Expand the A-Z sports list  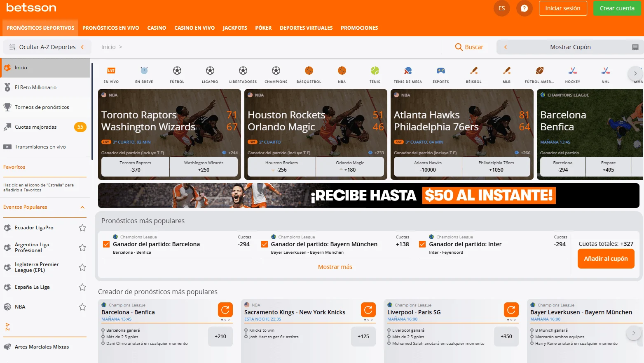click(7, 327)
